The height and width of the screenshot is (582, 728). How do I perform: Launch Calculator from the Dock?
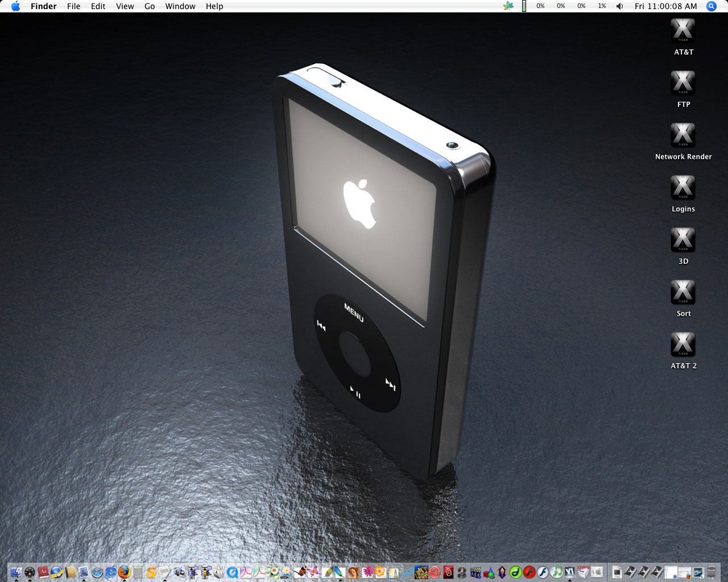(x=138, y=572)
